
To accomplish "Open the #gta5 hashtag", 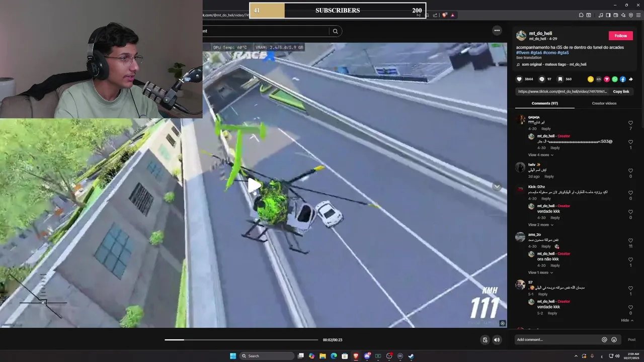I will [563, 52].
